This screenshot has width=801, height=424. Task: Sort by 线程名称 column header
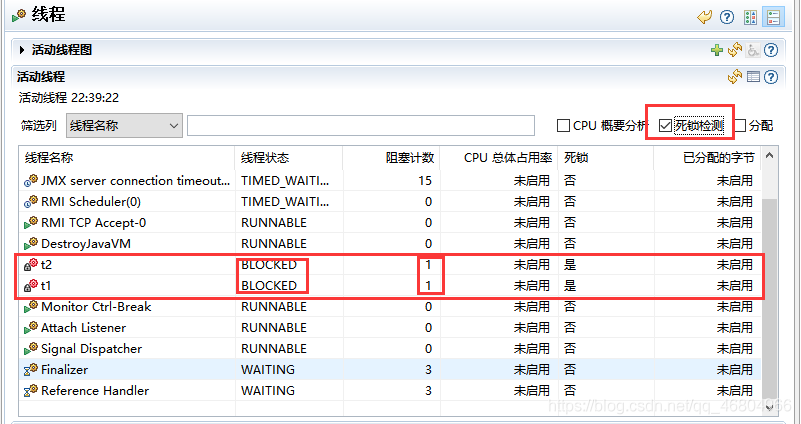(x=127, y=158)
